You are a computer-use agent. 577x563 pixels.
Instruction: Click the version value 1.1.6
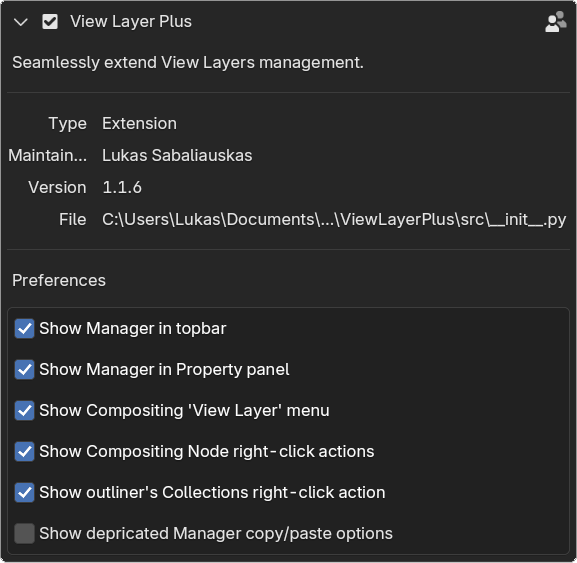coord(122,187)
